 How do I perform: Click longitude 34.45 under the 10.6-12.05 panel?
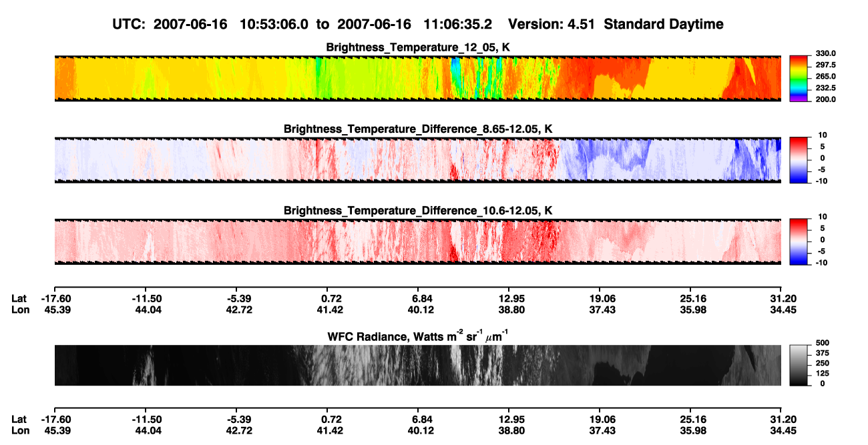[782, 310]
